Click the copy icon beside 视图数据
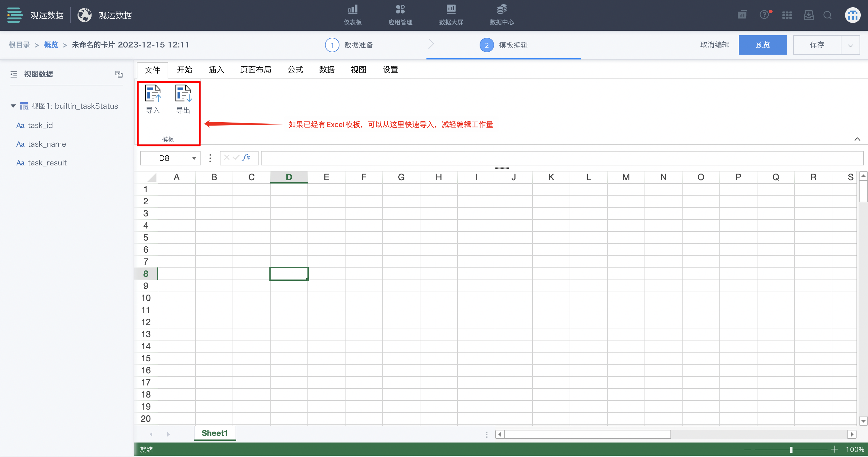Viewport: 868px width, 457px height. tap(119, 74)
